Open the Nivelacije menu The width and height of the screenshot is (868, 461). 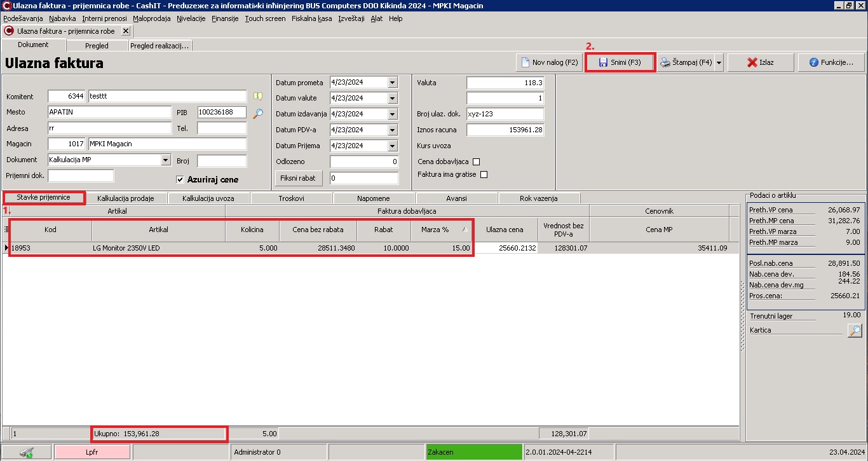(x=191, y=18)
